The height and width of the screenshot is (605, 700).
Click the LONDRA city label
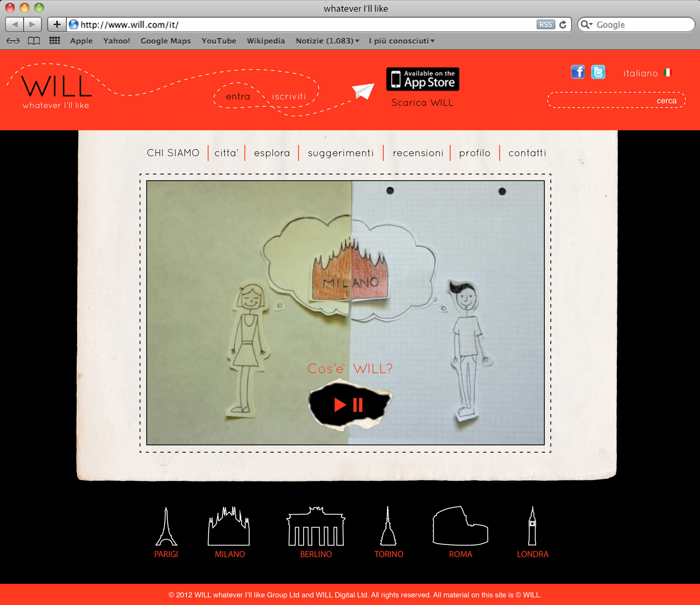click(533, 554)
